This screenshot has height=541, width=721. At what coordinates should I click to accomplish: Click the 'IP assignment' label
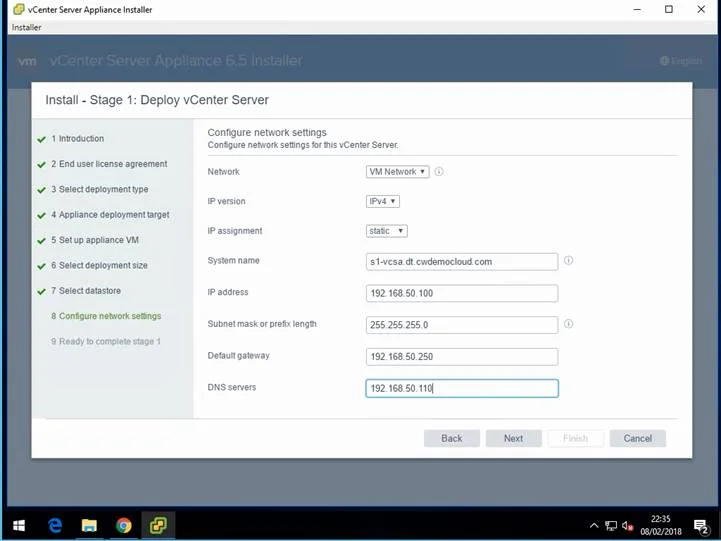pos(235,231)
